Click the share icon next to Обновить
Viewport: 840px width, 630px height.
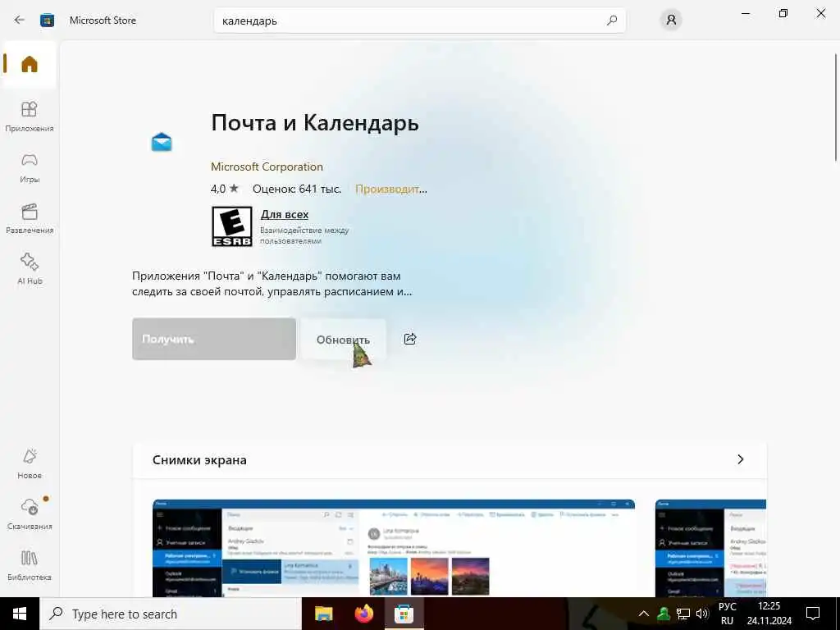[410, 339]
